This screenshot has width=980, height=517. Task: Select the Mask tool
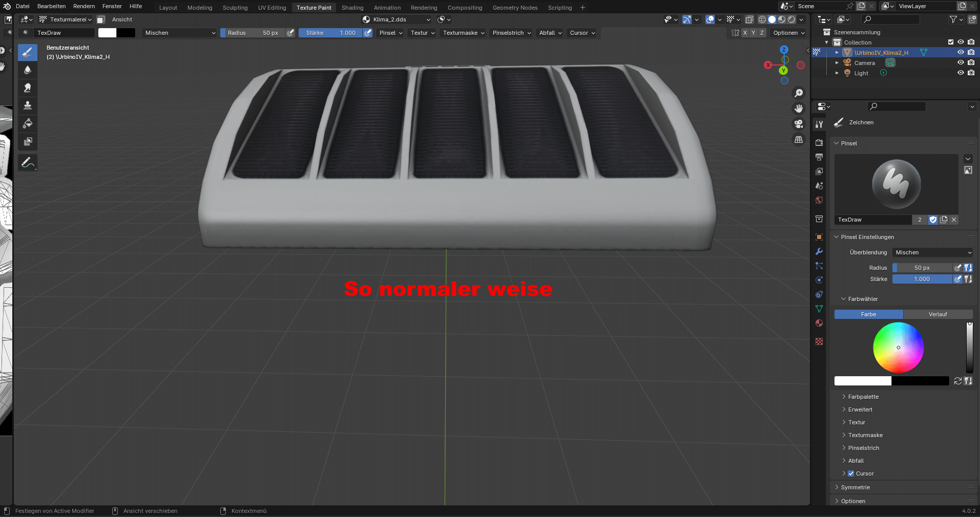(28, 141)
